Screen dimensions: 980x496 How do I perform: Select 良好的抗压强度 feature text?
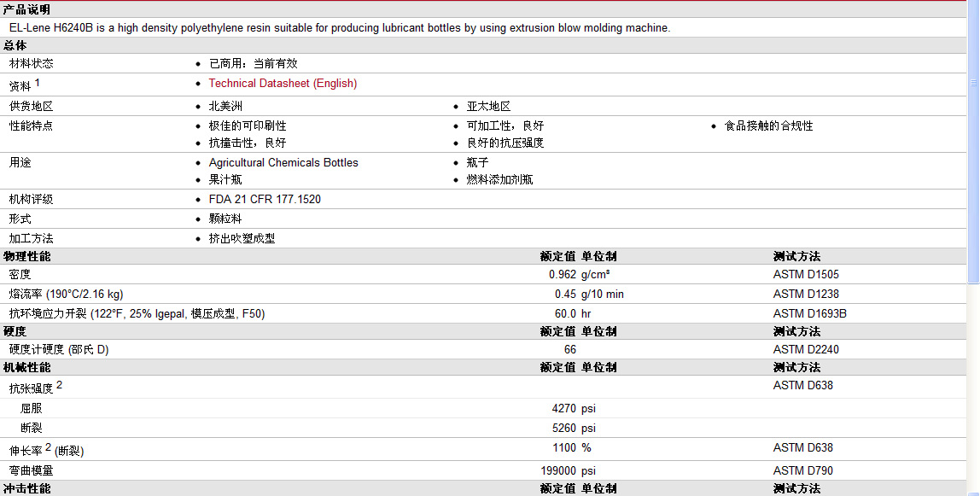click(x=505, y=143)
